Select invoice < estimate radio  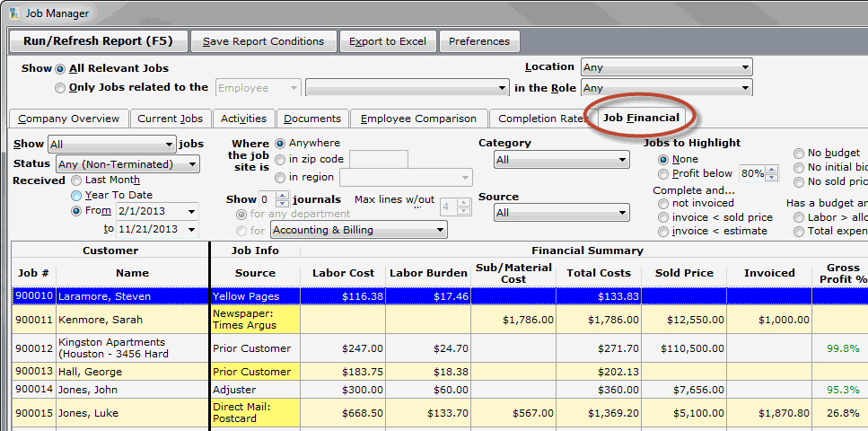point(663,233)
